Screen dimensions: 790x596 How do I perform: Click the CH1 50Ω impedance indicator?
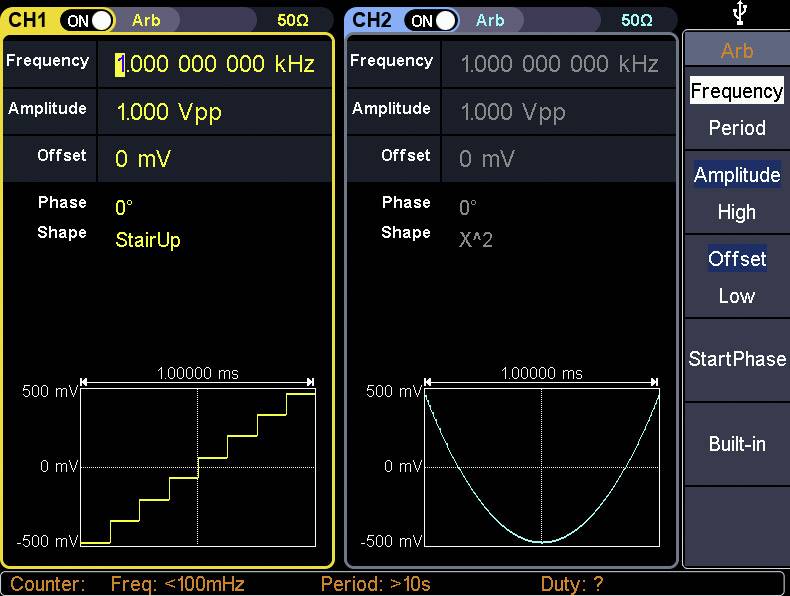(x=292, y=20)
